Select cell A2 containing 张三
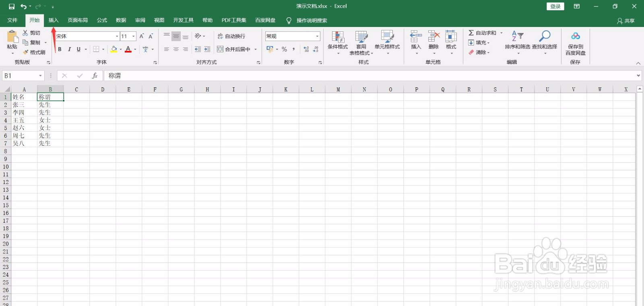Image resolution: width=644 pixels, height=306 pixels. [24, 105]
